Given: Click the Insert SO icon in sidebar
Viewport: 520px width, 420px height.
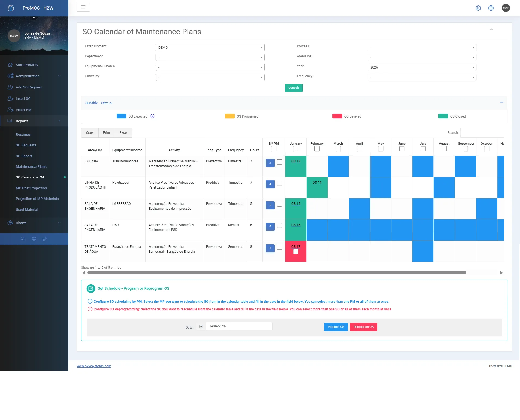Looking at the screenshot, I should [x=10, y=98].
